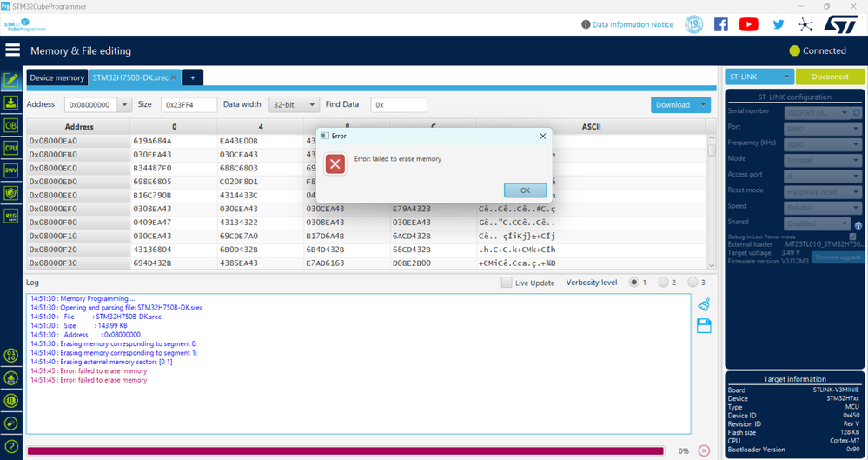
Task: Toggle the Live Update checkbox
Action: click(x=507, y=283)
